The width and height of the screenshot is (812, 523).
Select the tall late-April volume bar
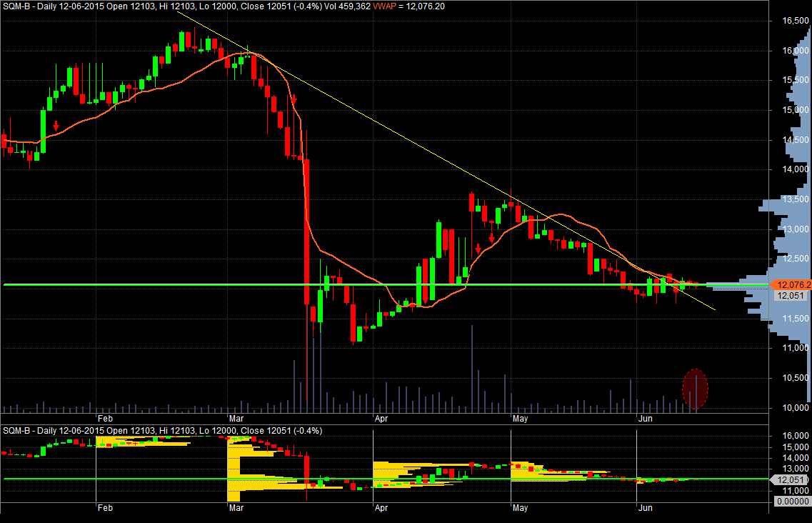(472, 369)
